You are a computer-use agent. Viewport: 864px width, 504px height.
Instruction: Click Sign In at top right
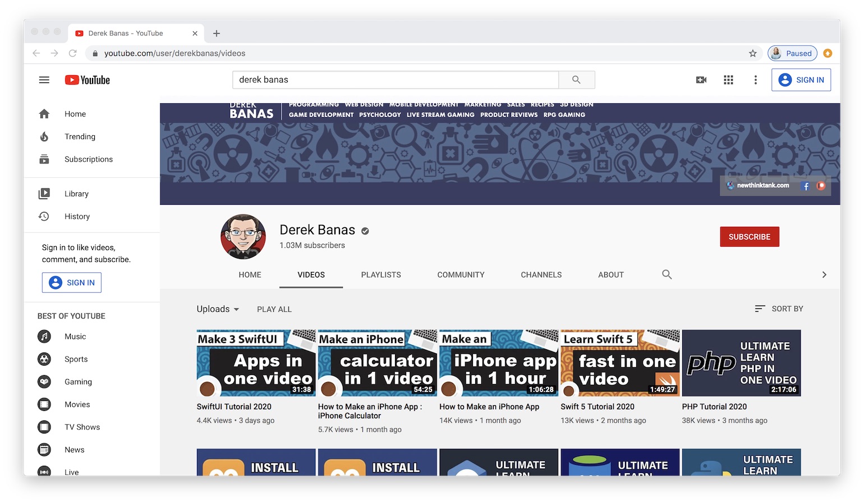click(801, 80)
